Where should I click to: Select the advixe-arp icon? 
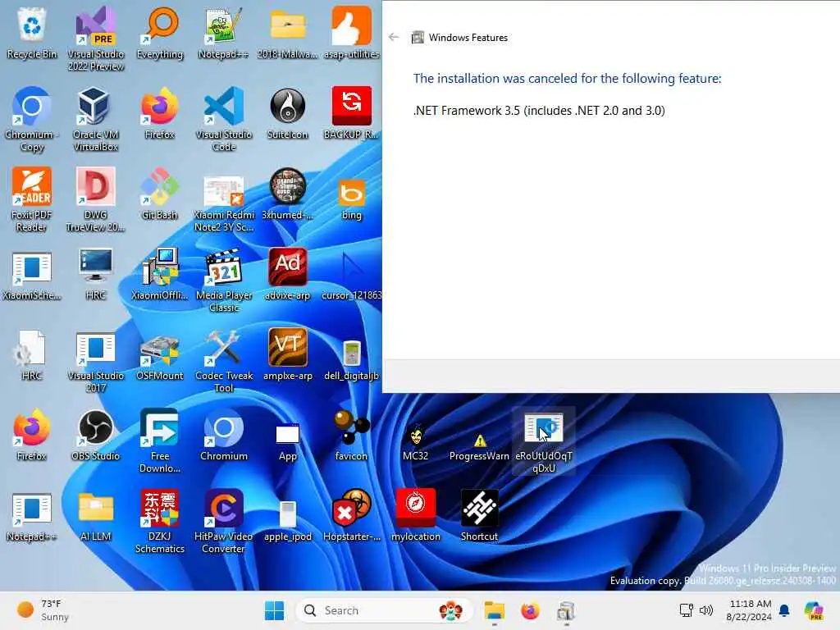pos(288,274)
